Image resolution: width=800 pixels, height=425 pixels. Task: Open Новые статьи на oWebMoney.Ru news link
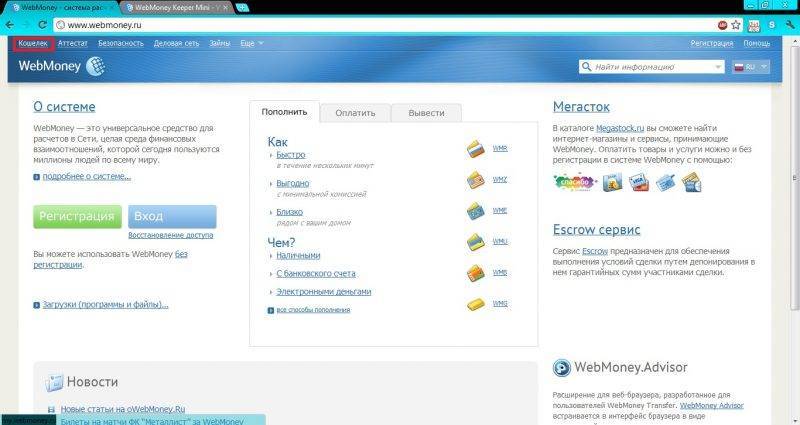click(123, 409)
